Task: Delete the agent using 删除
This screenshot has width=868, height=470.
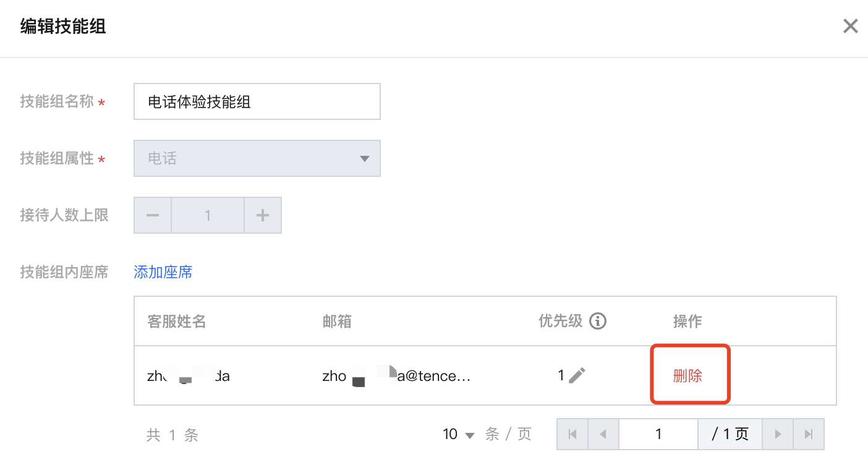Action: 687,375
